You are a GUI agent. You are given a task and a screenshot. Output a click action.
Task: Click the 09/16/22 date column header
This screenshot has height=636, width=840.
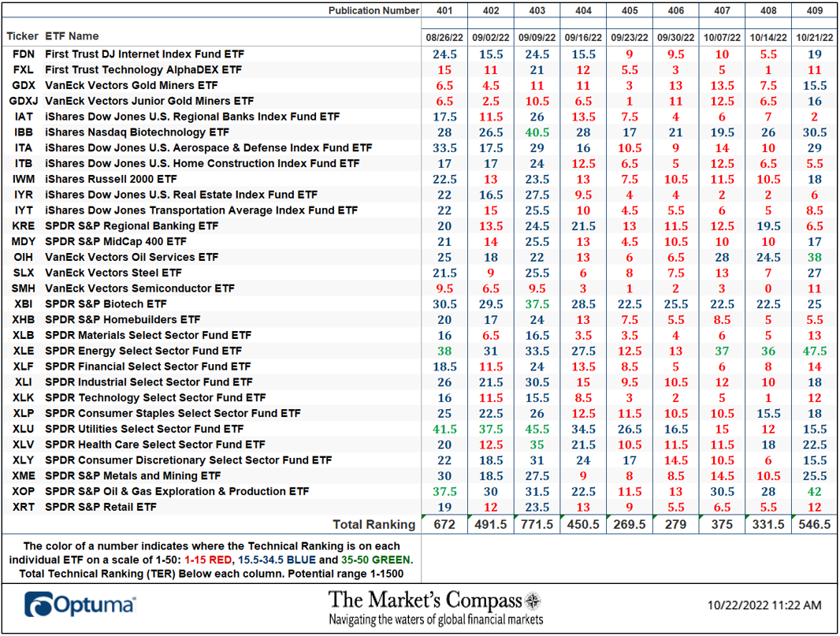click(583, 38)
